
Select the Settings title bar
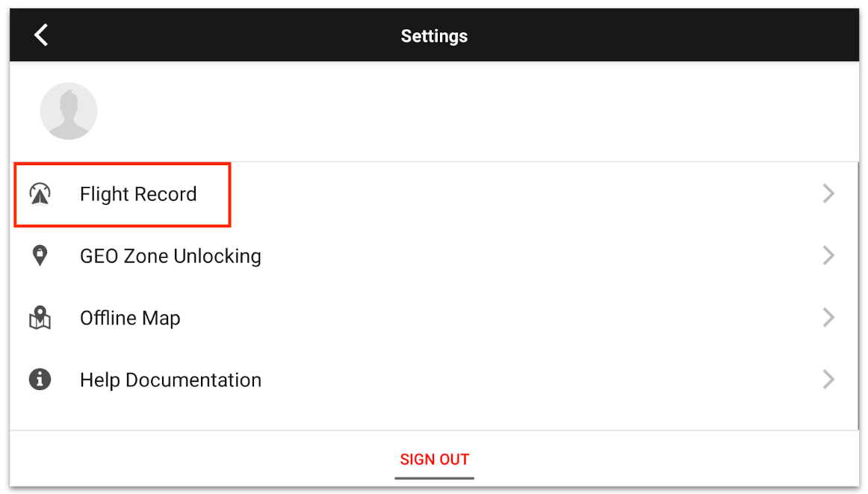click(434, 34)
